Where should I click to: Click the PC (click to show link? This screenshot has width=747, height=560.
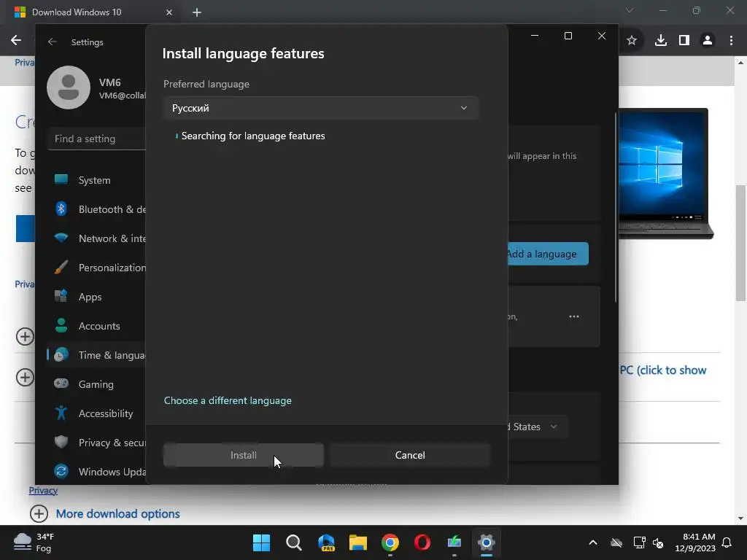[662, 370]
